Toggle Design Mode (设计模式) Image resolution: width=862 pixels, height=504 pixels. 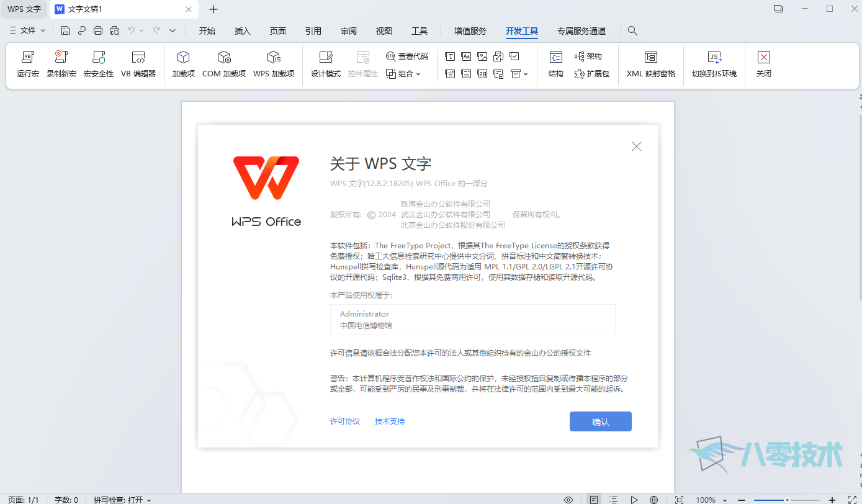point(326,65)
